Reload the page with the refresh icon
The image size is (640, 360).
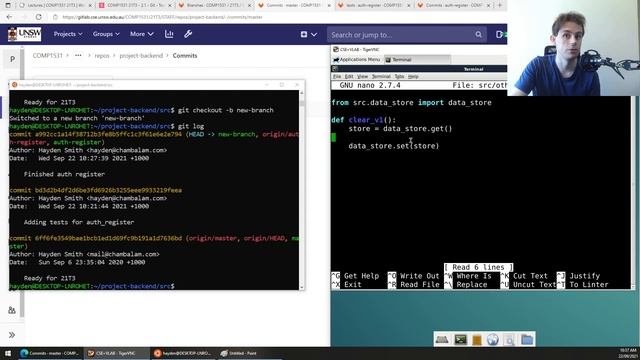(39, 17)
